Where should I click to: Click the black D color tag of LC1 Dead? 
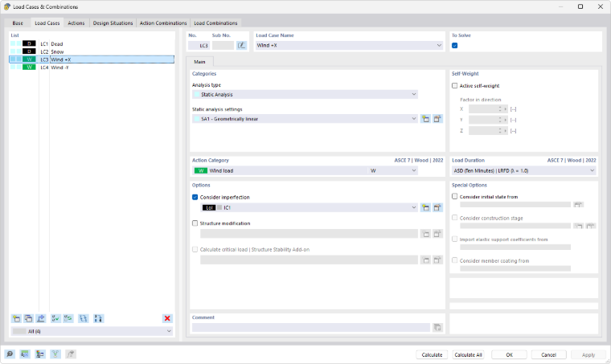pos(29,43)
